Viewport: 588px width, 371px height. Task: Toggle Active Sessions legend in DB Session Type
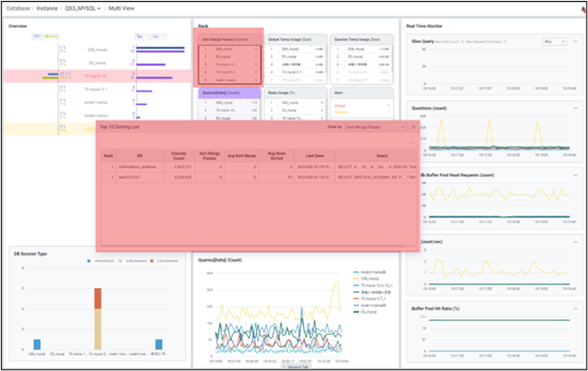89,261
